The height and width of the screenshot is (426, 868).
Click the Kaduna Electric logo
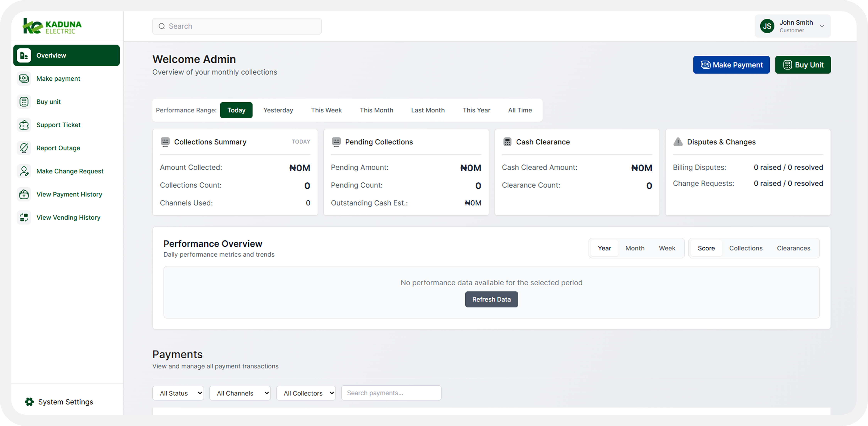[x=52, y=26]
